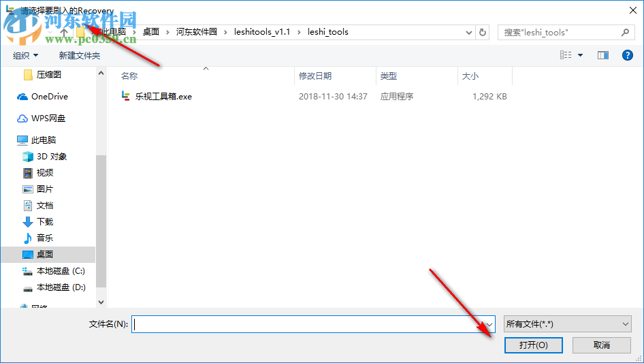Click the 3D 对象 cube icon
644x363 pixels.
(x=27, y=157)
